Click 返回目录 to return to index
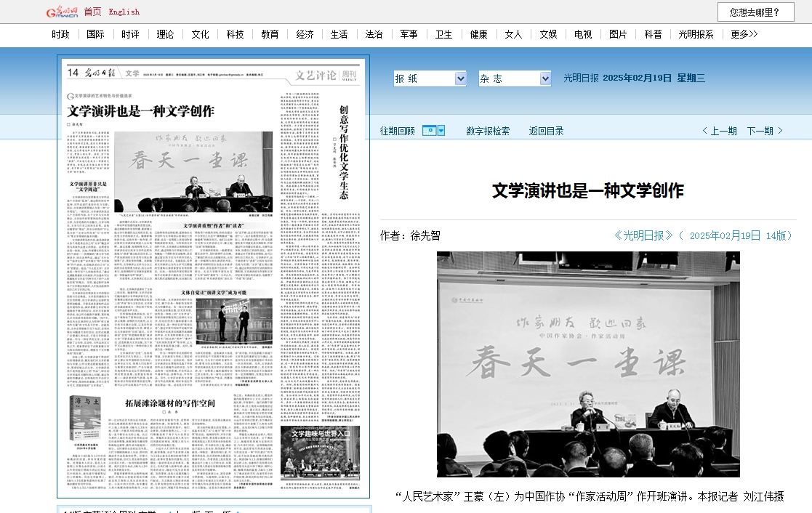Screen dimensions: 812x513 tap(546, 131)
